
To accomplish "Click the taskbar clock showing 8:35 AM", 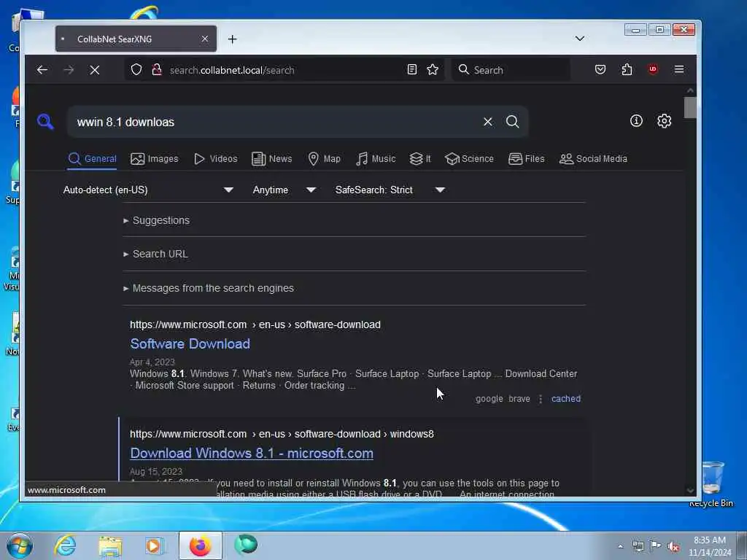I will coord(710,546).
